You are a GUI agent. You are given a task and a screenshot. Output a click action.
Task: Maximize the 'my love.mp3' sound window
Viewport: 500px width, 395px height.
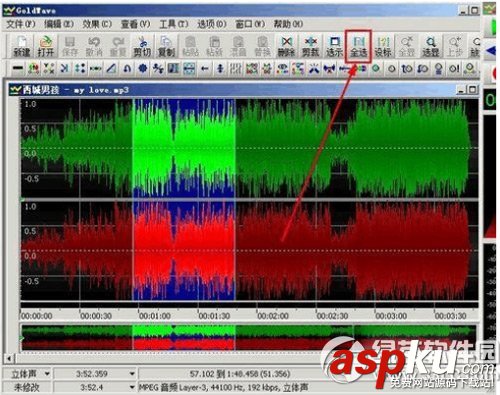click(x=472, y=89)
